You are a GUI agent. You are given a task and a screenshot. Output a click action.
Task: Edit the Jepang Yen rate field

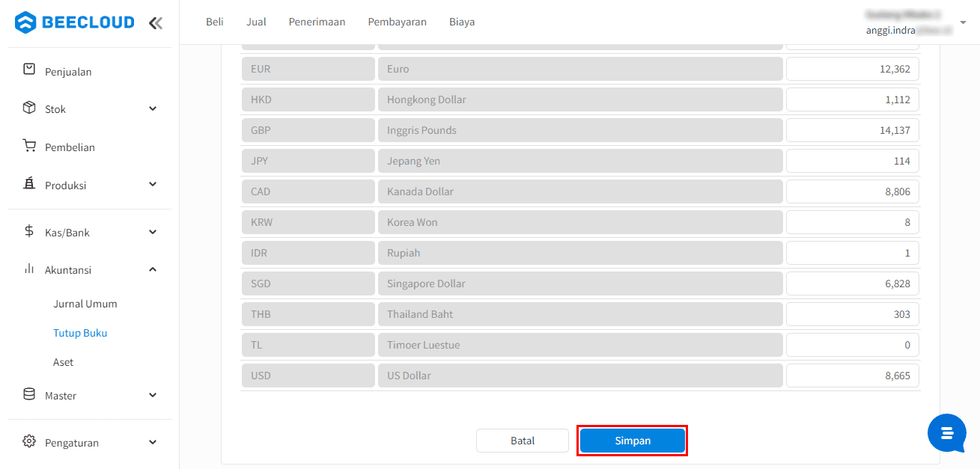(853, 161)
